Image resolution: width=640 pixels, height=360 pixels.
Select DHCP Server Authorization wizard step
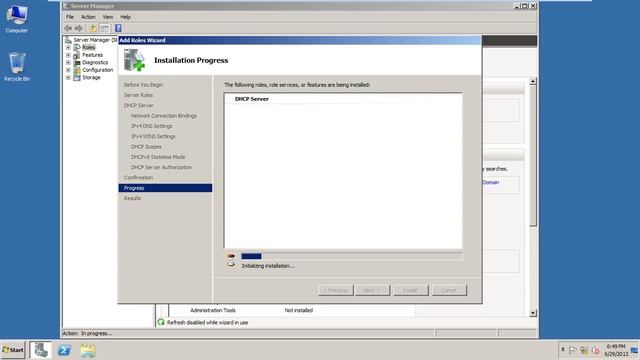(161, 167)
